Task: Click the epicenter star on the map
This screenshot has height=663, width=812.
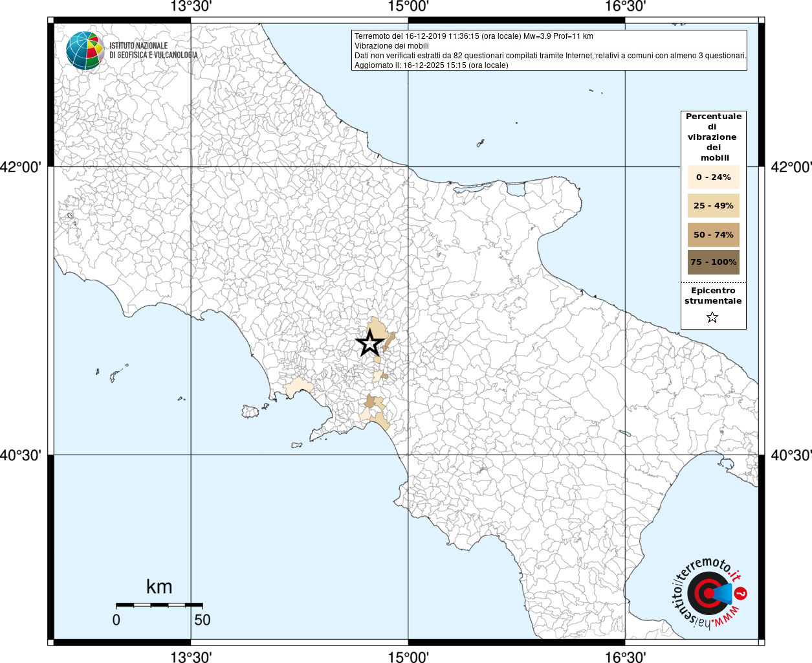Action: [x=370, y=343]
